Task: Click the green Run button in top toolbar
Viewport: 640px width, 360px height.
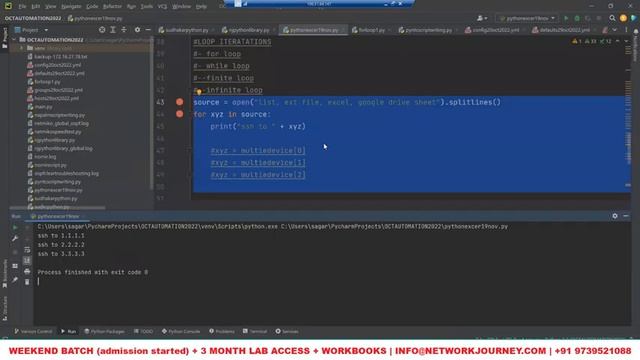Action: coord(566,18)
